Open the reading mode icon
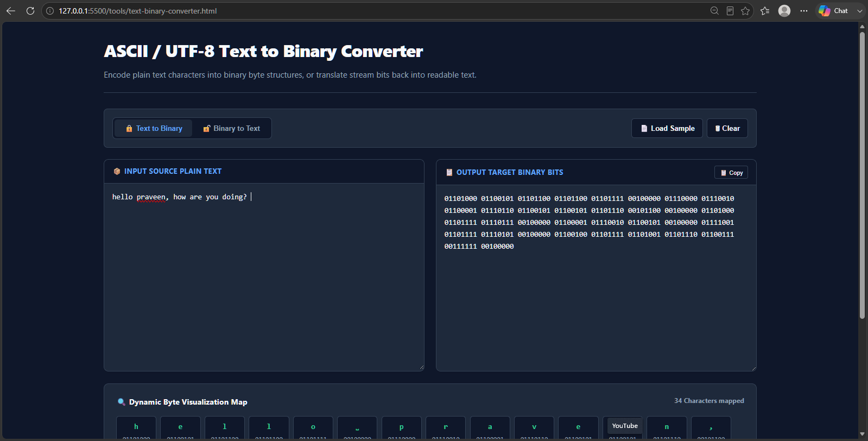Image resolution: width=868 pixels, height=441 pixels. tap(730, 11)
